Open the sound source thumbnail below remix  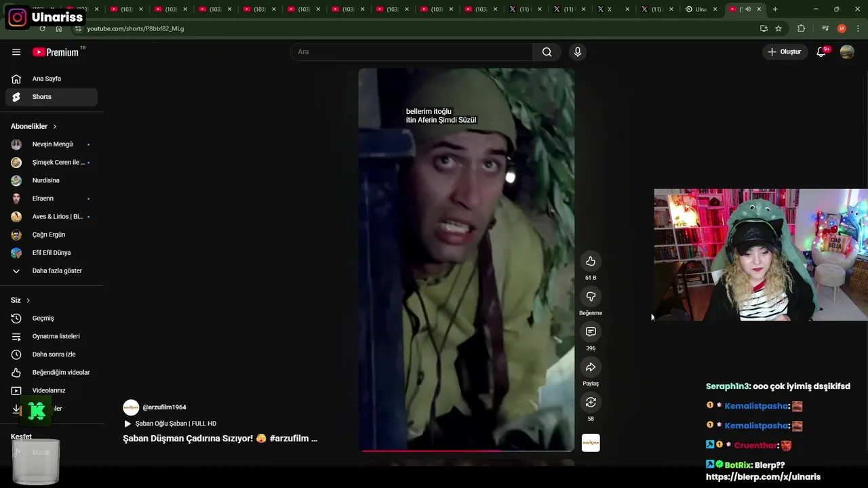591,443
